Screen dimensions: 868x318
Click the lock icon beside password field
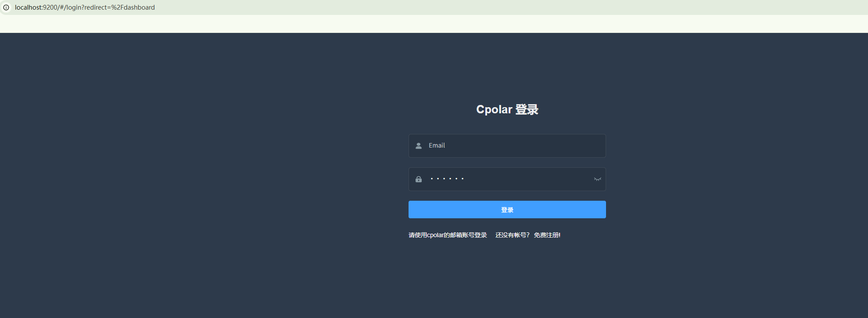(419, 179)
